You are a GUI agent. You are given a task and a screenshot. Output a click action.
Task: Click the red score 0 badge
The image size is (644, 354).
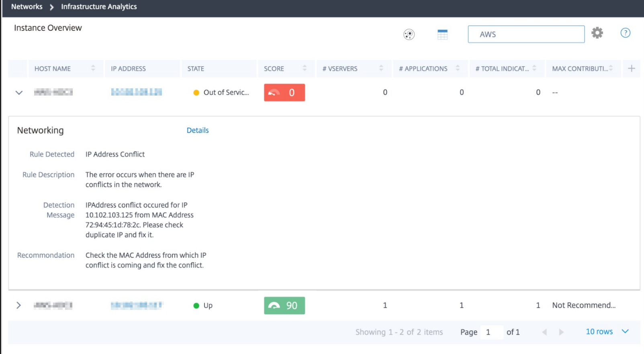(284, 92)
